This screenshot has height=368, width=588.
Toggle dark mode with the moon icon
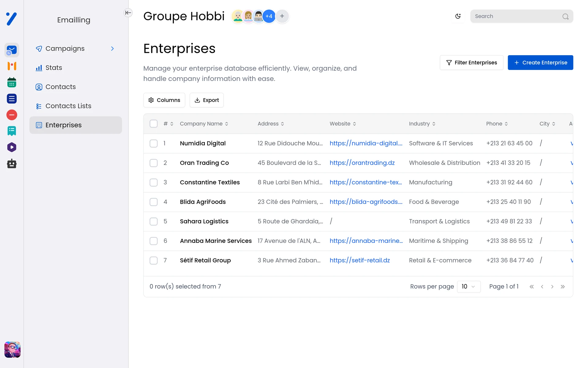458,16
